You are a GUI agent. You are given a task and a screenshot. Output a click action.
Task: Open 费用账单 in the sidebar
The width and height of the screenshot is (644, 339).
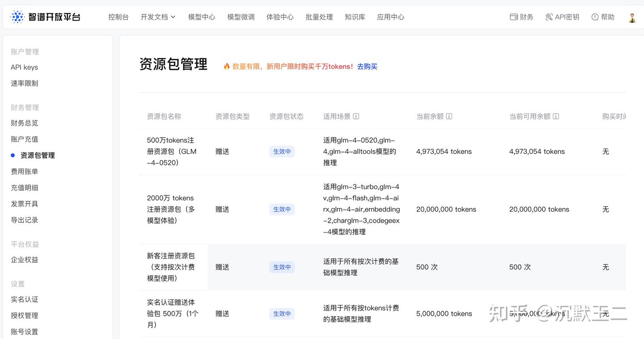tap(25, 171)
